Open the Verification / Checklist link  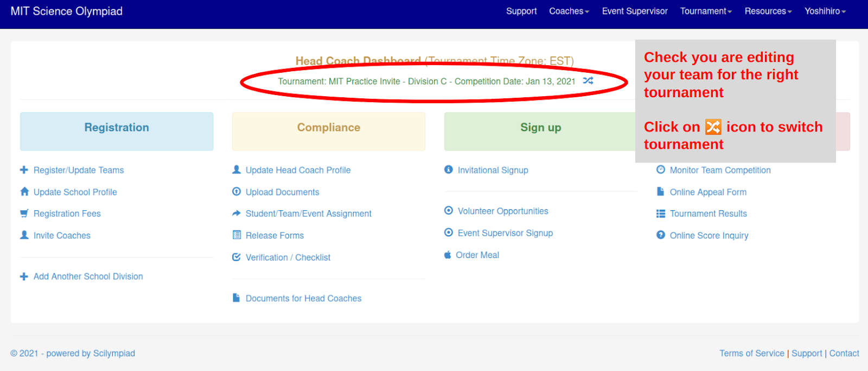(x=288, y=257)
